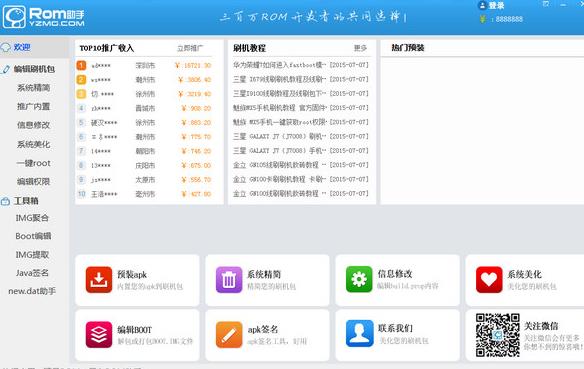
Task: Select 欢迎 in the sidebar
Action: coord(22,47)
